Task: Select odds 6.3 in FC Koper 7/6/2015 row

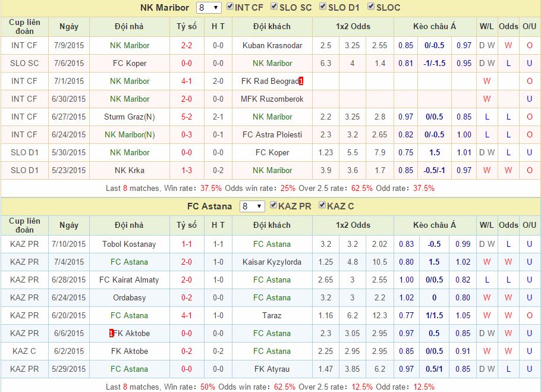Action: pyautogui.click(x=326, y=64)
